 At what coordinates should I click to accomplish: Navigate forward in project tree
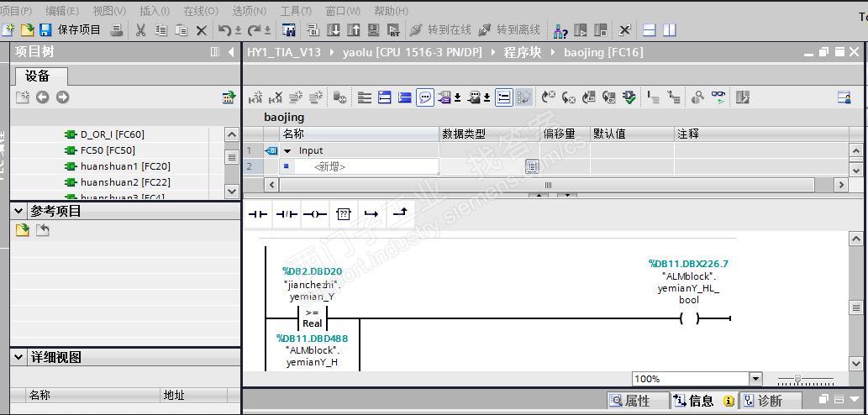coord(62,97)
